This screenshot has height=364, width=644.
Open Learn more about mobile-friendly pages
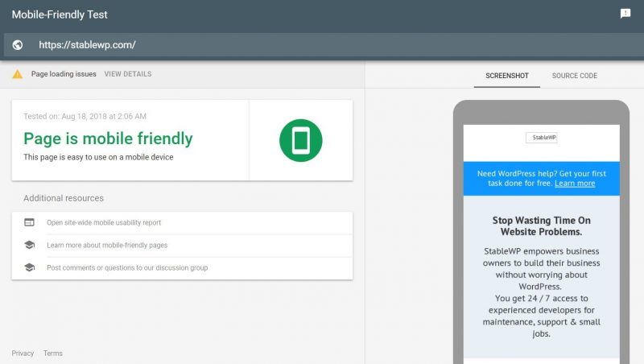tap(107, 246)
